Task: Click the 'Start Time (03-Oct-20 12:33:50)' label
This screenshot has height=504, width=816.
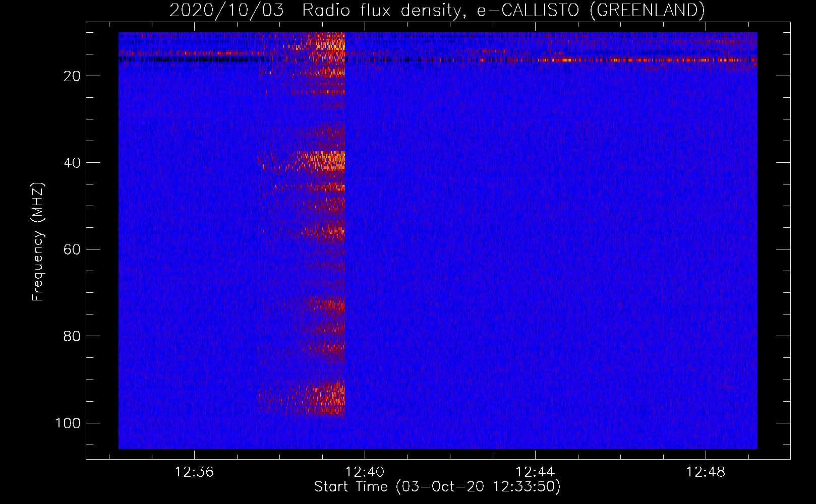Action: point(437,487)
